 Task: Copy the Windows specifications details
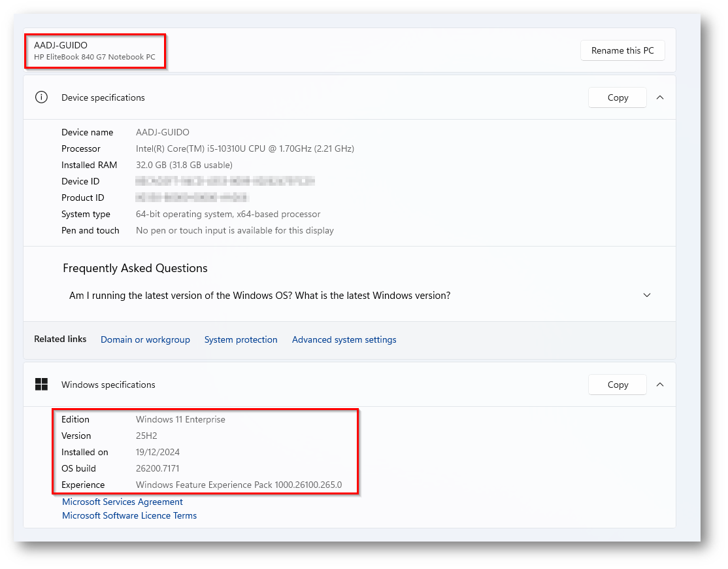click(617, 385)
